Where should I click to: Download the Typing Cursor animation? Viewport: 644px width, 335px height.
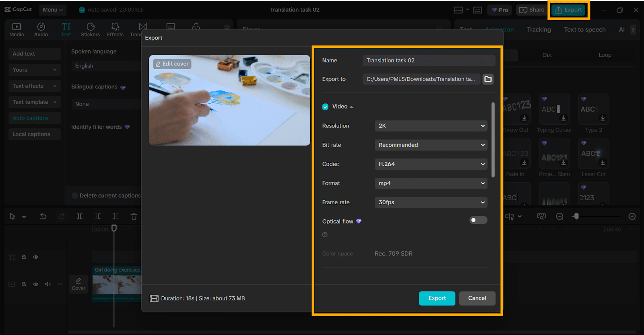coord(563,118)
